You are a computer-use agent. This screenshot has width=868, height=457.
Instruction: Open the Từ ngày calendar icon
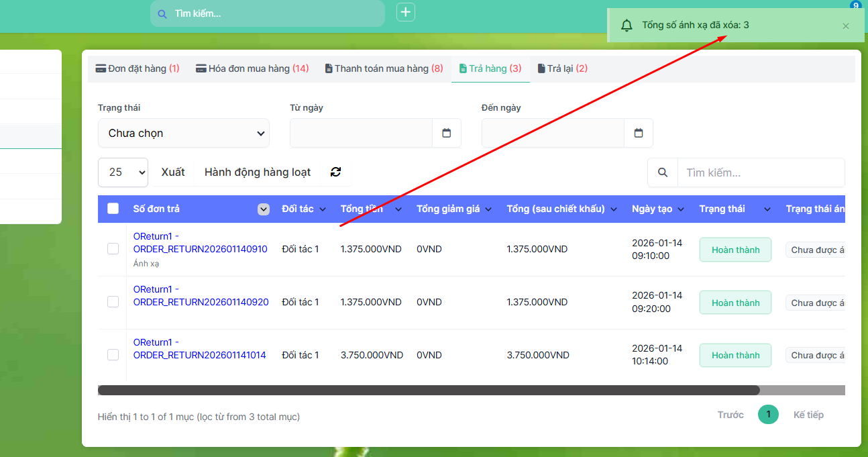coord(447,133)
